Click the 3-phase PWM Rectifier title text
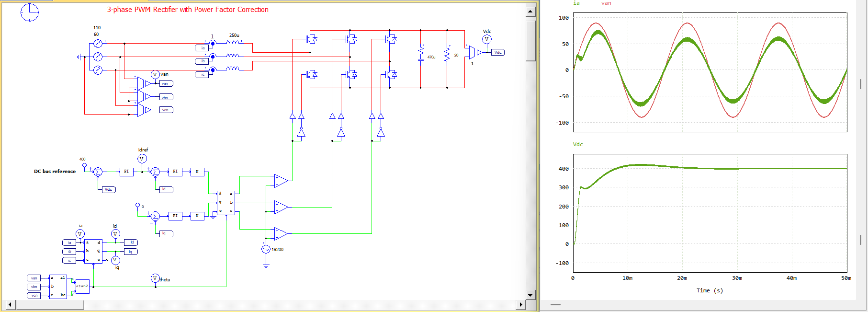 coord(188,10)
